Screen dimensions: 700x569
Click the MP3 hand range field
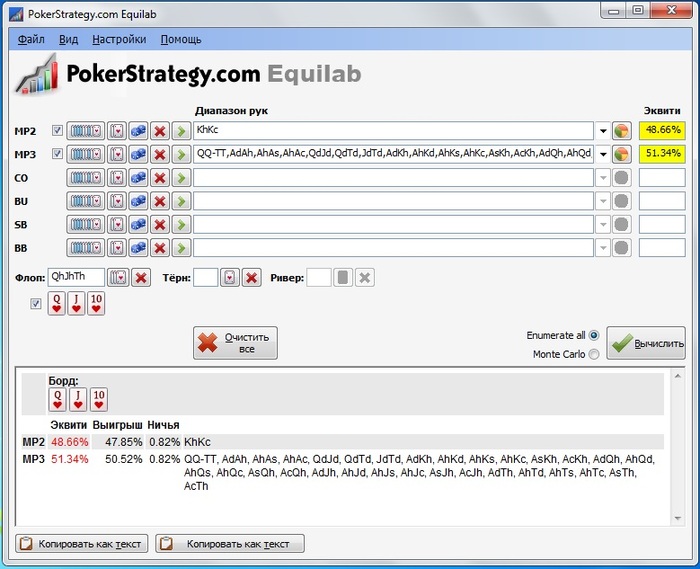393,154
